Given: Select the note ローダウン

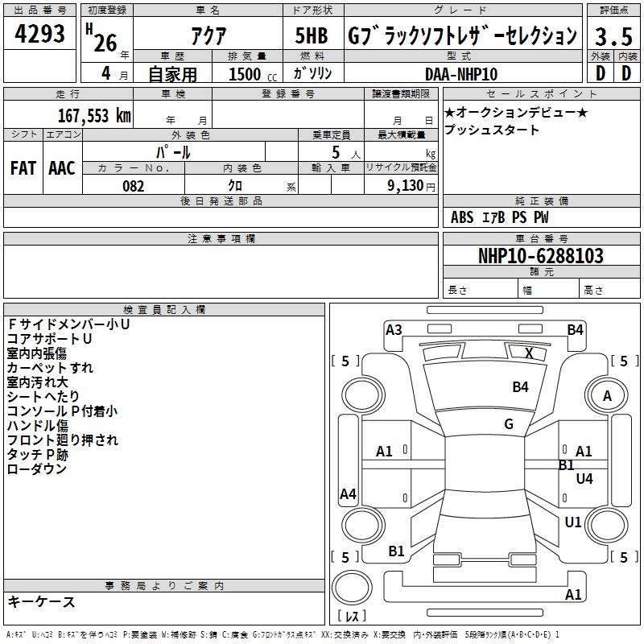Looking at the screenshot, I should [36, 469].
